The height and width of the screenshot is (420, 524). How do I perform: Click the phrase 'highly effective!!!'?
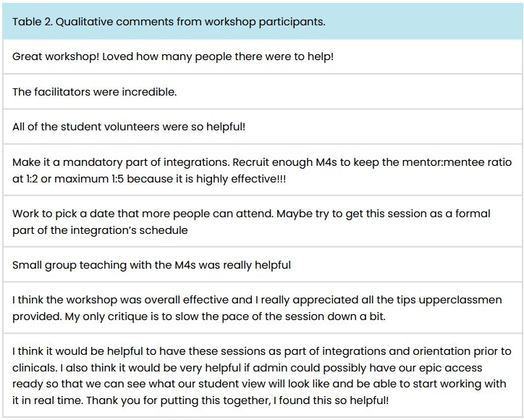click(241, 179)
